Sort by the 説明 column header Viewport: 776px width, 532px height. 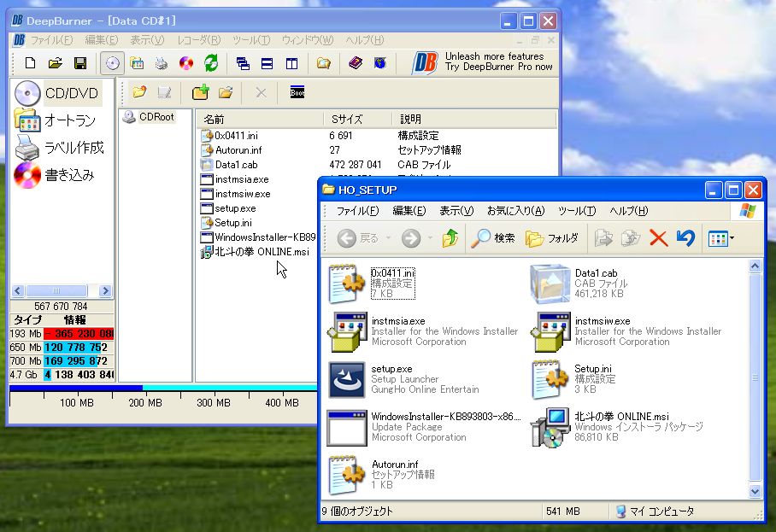473,120
